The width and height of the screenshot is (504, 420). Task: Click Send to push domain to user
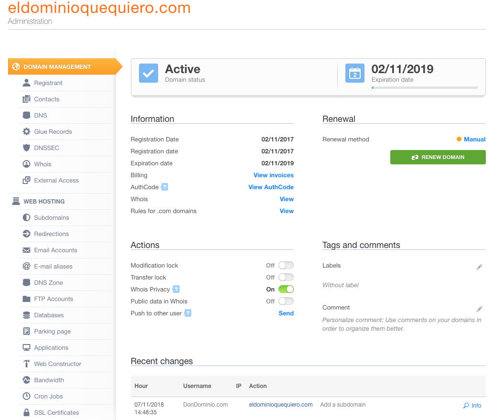[286, 313]
